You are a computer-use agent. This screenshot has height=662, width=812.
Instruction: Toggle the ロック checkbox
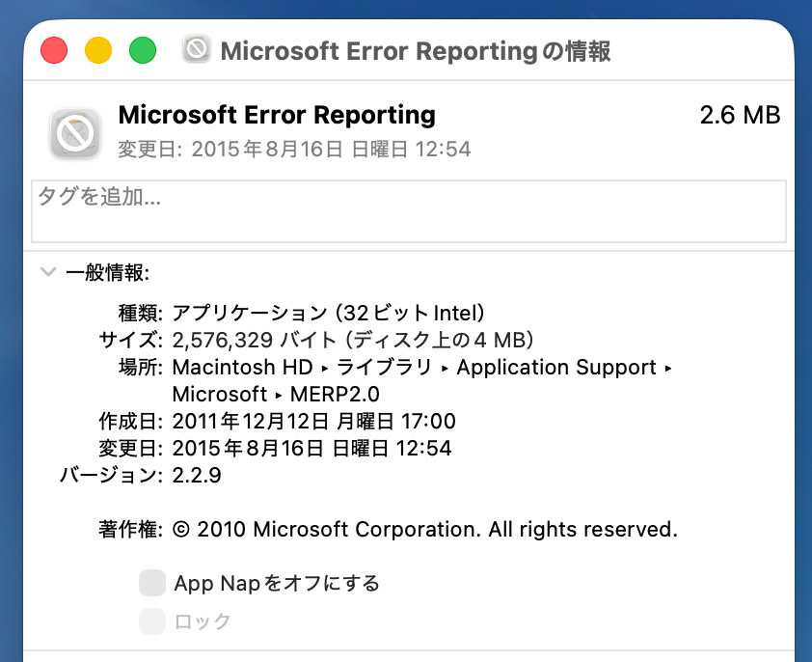click(152, 621)
